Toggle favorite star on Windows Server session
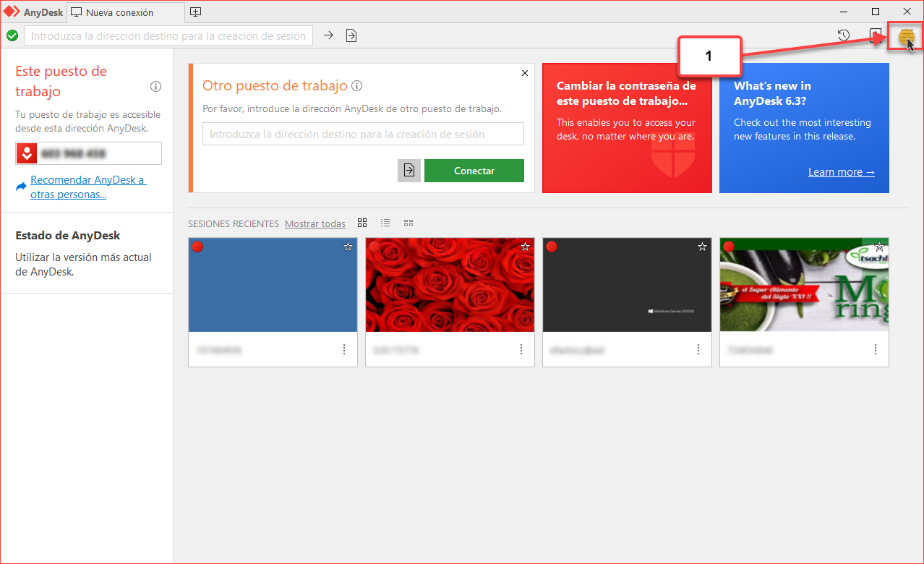The height and width of the screenshot is (564, 924). (x=702, y=247)
